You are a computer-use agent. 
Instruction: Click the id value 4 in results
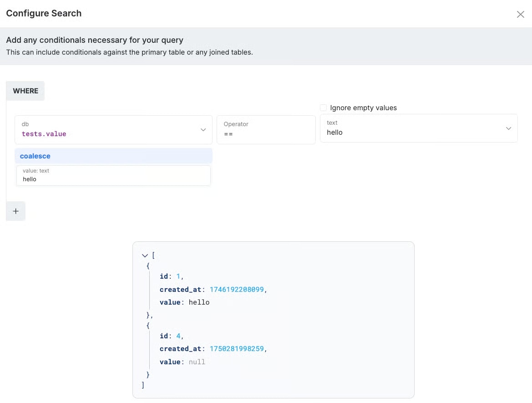pos(178,336)
